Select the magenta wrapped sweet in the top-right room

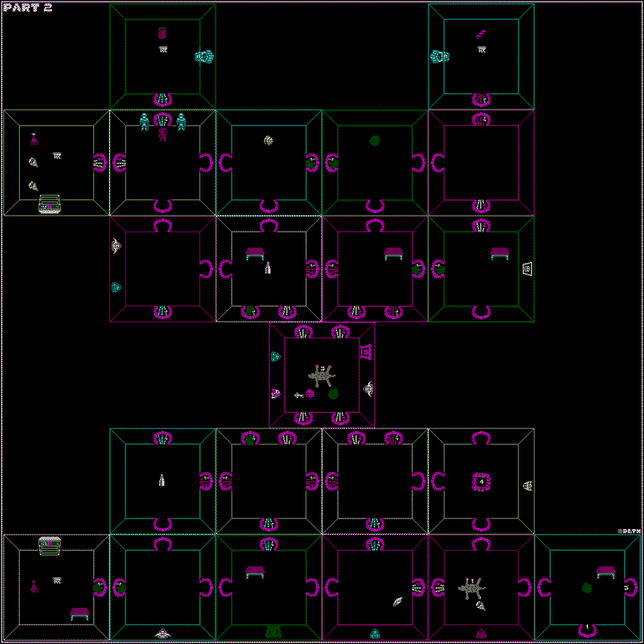tap(481, 33)
